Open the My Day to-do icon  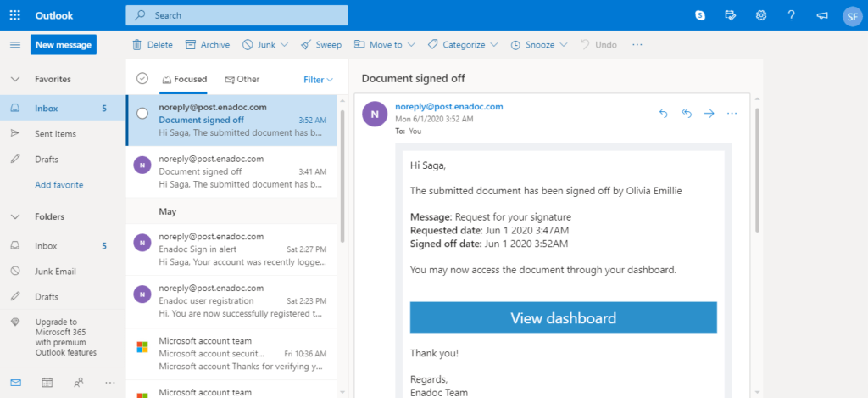click(x=731, y=15)
